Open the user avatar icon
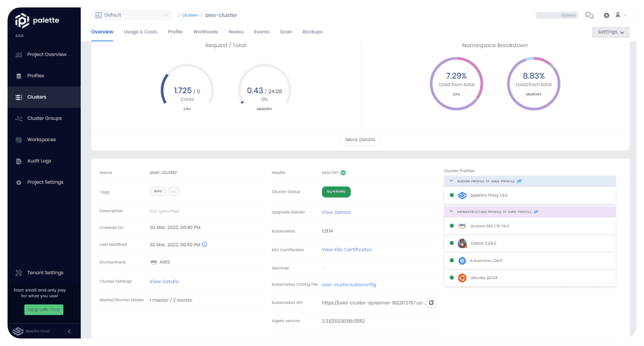644x346 pixels. click(618, 15)
